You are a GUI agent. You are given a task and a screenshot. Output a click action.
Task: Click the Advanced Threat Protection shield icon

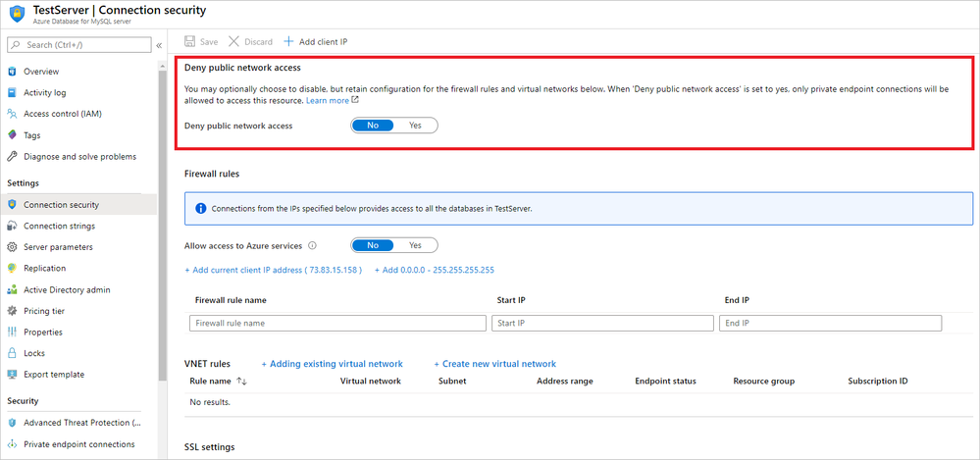tap(11, 423)
